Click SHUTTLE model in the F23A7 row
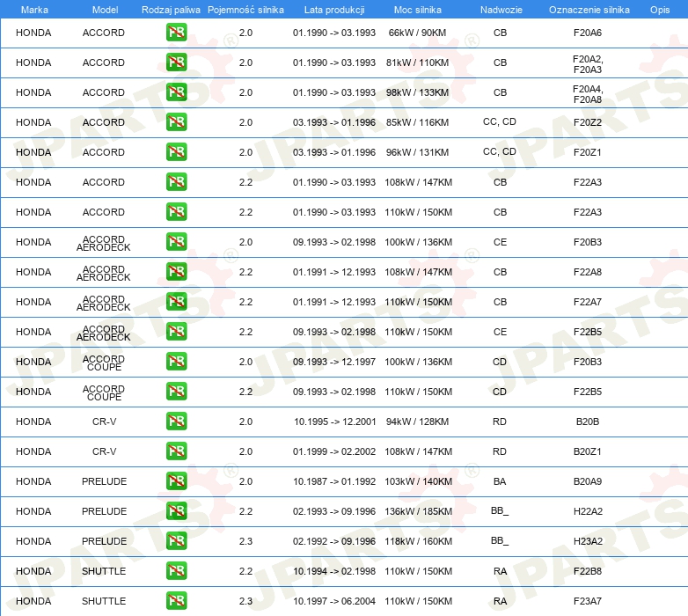Image resolution: width=688 pixels, height=616 pixels. [104, 601]
